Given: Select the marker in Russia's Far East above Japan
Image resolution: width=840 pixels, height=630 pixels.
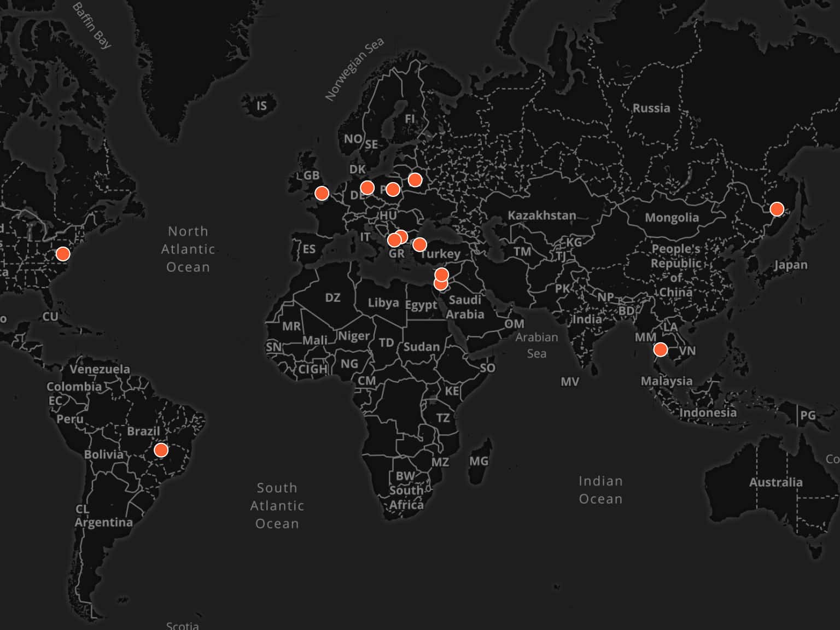Looking at the screenshot, I should tap(777, 209).
